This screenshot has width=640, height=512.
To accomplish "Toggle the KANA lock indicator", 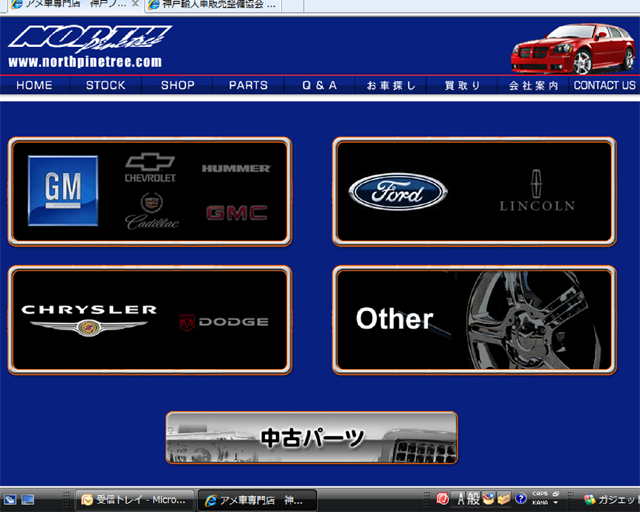I will point(540,503).
